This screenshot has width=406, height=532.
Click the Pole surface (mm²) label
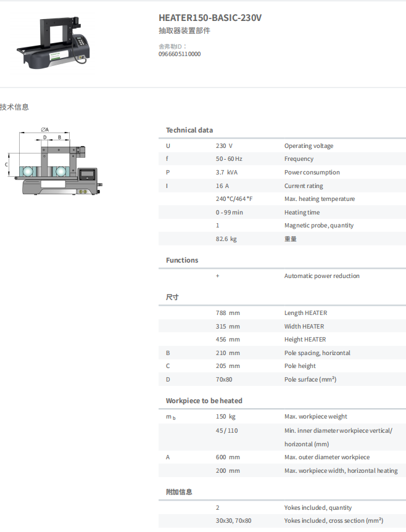click(310, 379)
